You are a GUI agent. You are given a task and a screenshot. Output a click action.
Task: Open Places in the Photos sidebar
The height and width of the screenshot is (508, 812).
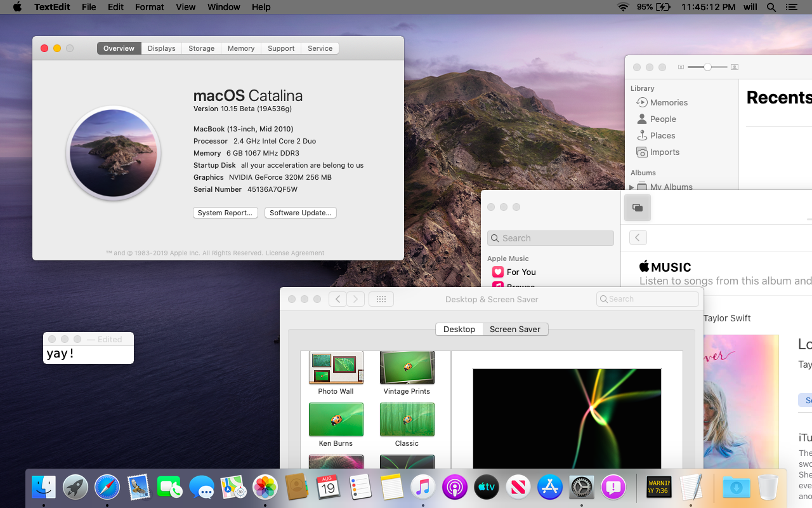click(x=656, y=135)
